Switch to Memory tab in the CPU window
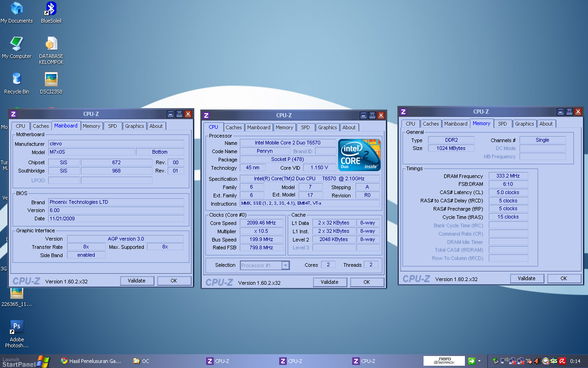This screenshot has width=588, height=368. point(284,127)
